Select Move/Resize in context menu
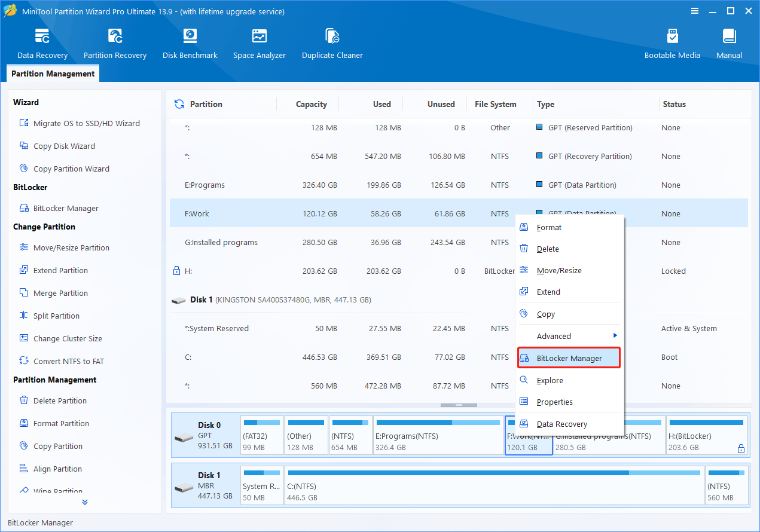 pyautogui.click(x=570, y=270)
